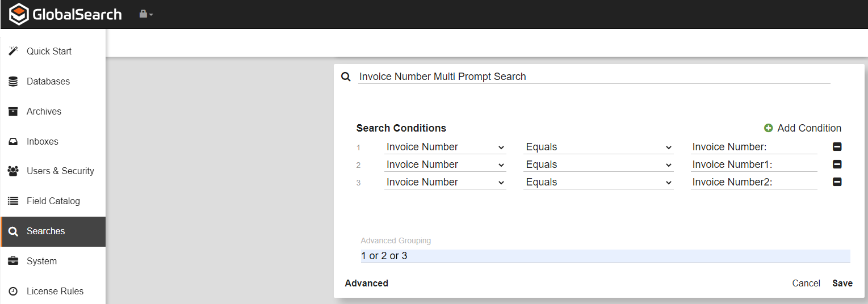
Task: Click the Save button
Action: pos(842,283)
